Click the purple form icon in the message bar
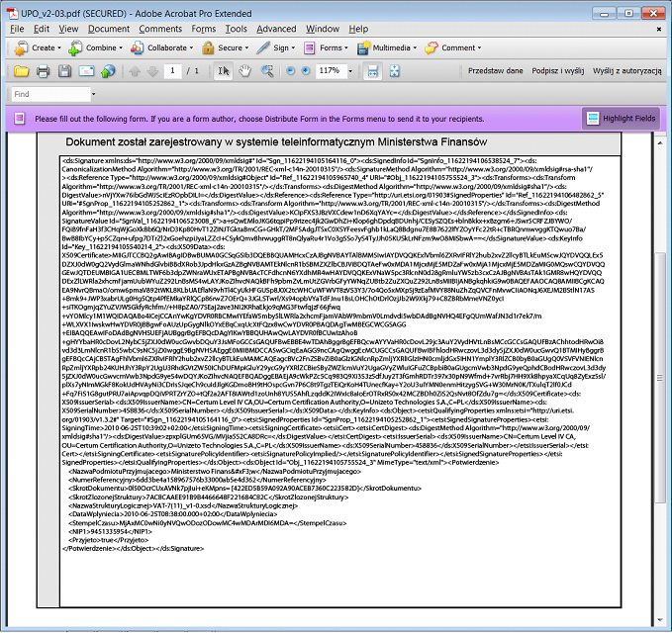 (20, 119)
